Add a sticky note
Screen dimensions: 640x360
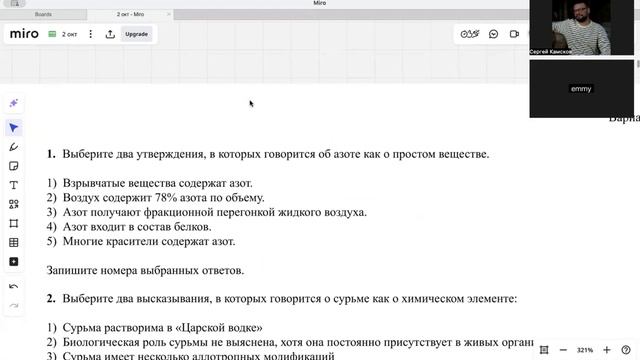click(13, 166)
